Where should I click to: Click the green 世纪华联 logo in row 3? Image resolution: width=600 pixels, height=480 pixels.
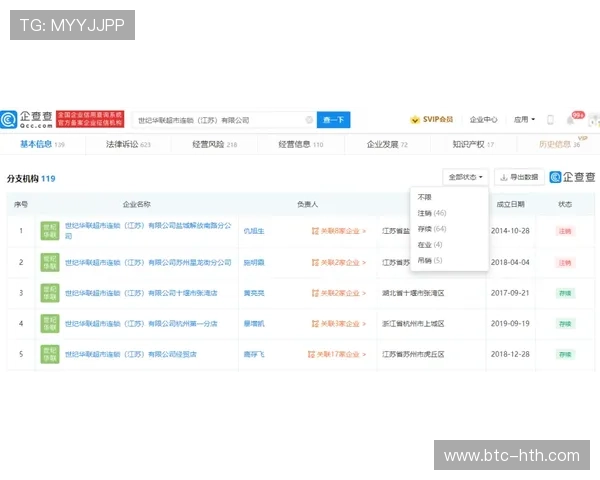pyautogui.click(x=50, y=293)
